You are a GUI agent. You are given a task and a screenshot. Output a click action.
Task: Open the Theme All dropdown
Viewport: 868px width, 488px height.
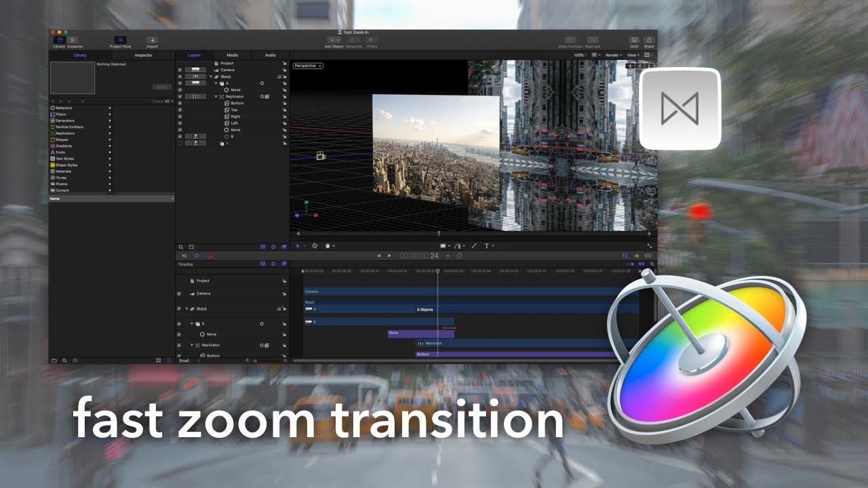coord(161,101)
